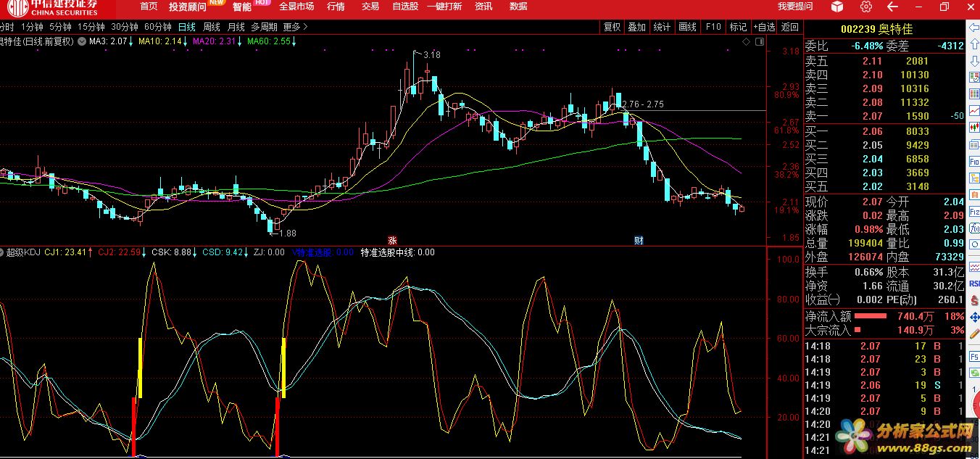Click the F10 toolbar button

713,27
